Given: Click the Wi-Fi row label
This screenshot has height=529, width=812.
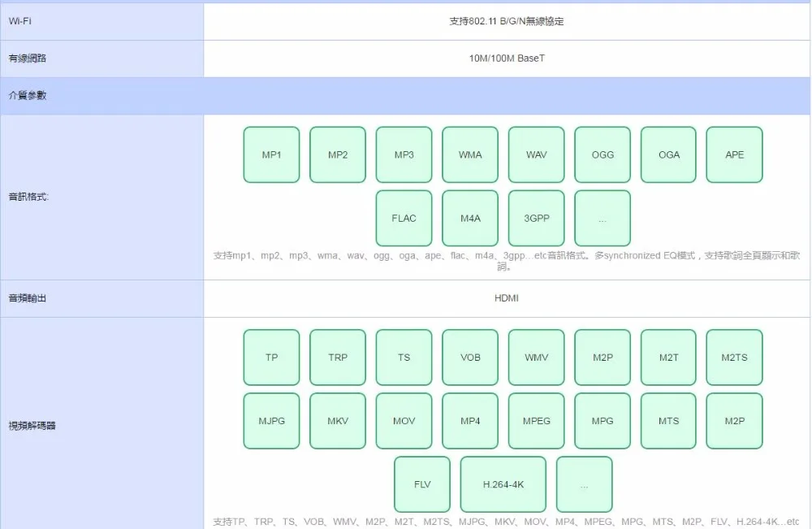Looking at the screenshot, I should [19, 21].
